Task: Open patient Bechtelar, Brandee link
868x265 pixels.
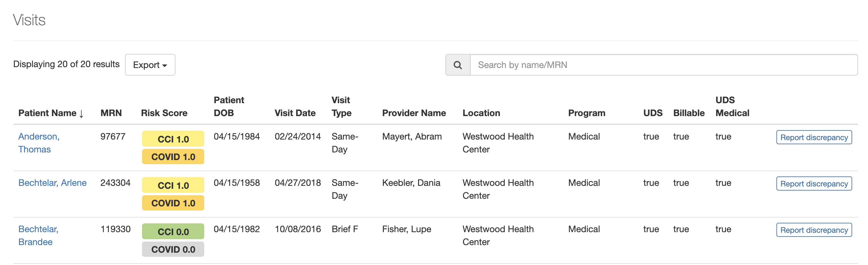Action: [38, 235]
